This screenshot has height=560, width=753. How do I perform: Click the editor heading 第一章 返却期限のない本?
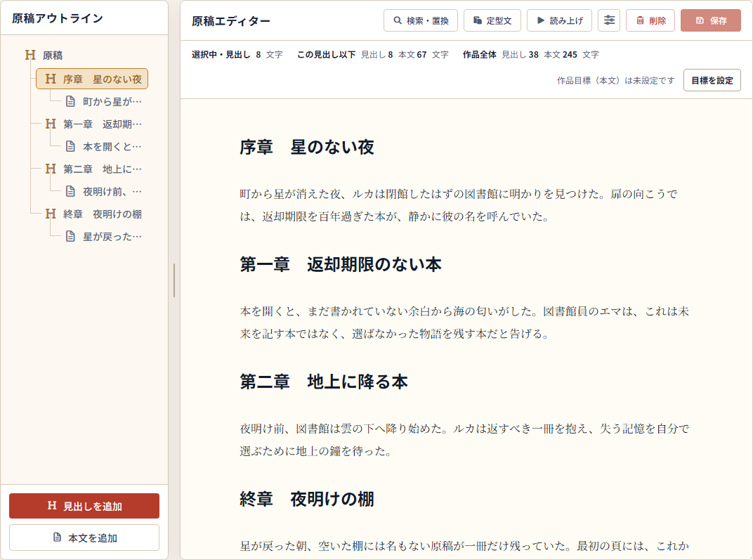tap(341, 265)
